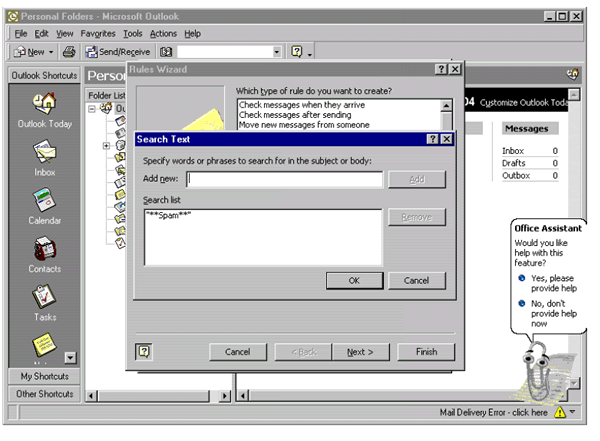The height and width of the screenshot is (441, 600).
Task: Open the Favorites menu
Action: pos(98,34)
